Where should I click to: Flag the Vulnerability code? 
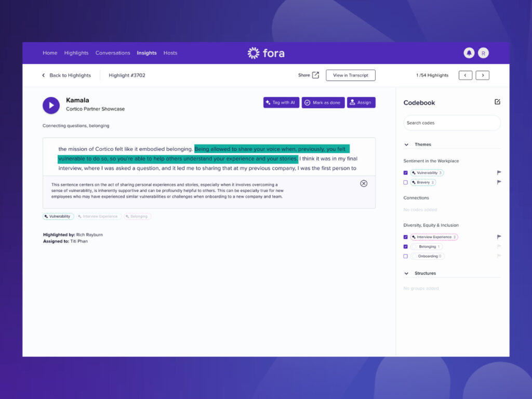499,172
